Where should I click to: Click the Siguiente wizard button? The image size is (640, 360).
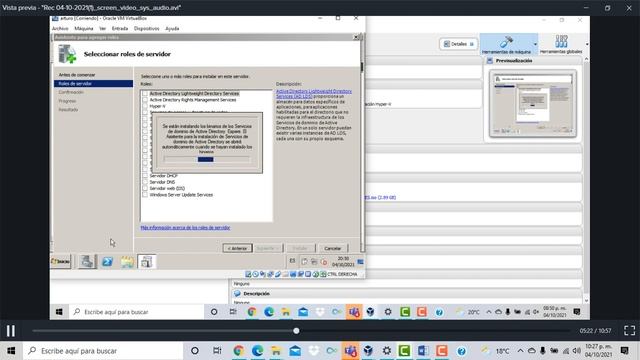pos(268,248)
